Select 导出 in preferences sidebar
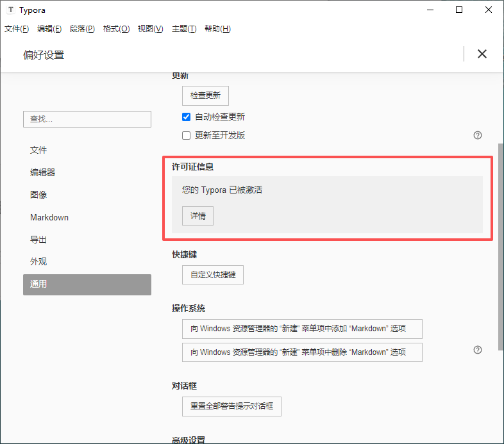This screenshot has height=444, width=504. point(87,240)
